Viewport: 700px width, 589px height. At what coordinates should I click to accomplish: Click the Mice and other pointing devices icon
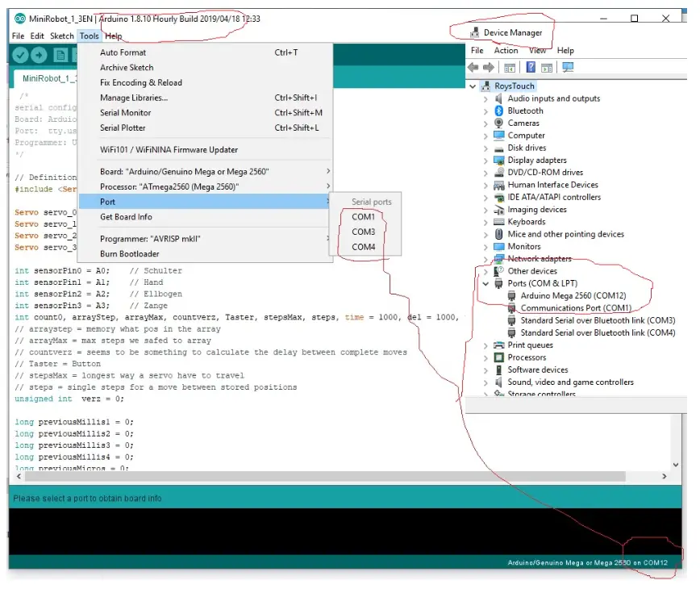tap(499, 234)
